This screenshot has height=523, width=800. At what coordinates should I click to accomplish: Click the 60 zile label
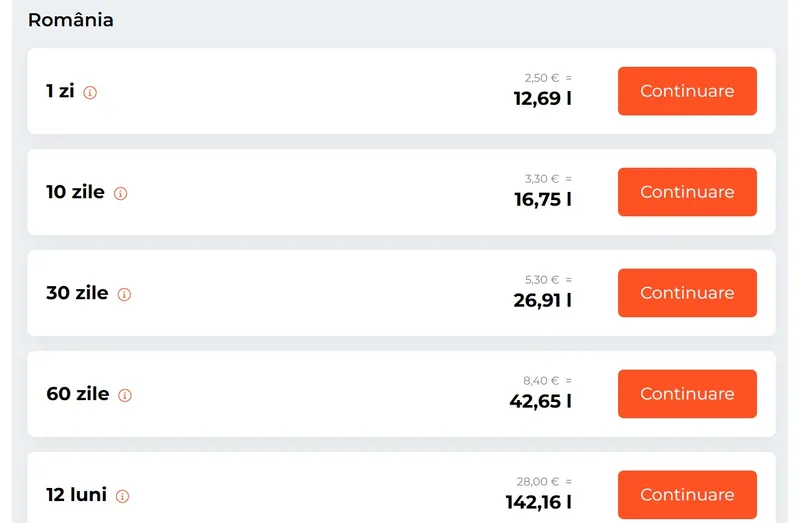pos(77,394)
